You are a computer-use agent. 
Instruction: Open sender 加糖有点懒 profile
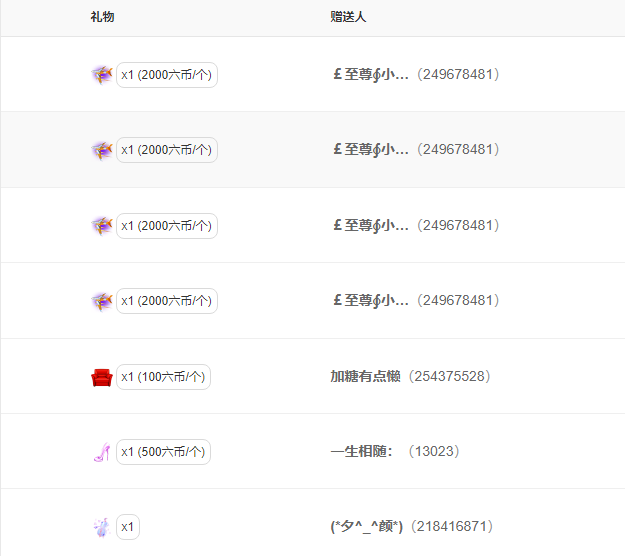365,376
